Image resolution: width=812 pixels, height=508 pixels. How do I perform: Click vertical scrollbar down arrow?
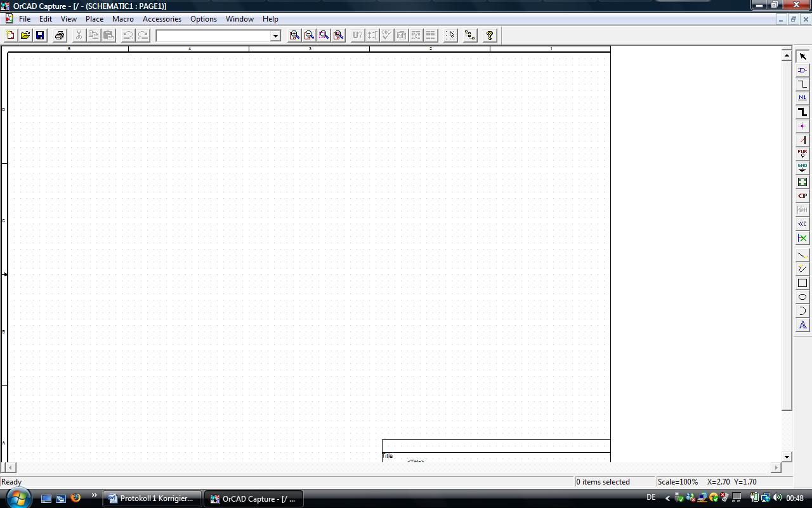pos(787,457)
